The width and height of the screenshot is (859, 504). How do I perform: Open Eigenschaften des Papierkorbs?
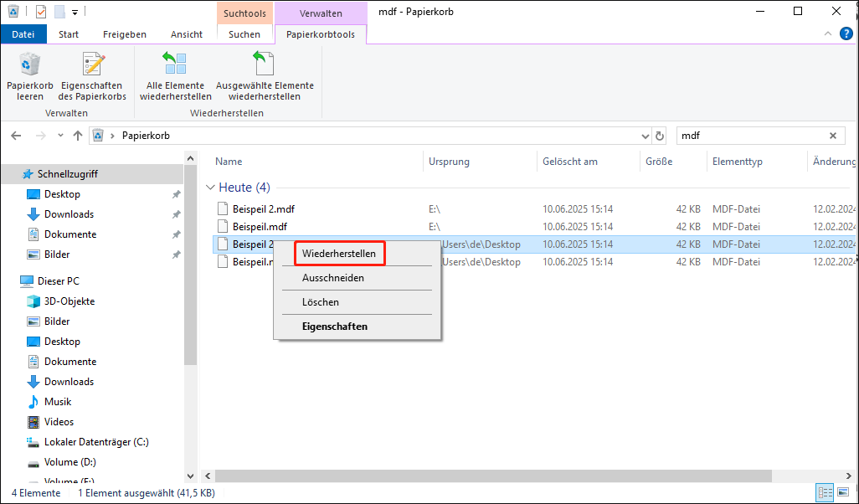click(x=93, y=77)
